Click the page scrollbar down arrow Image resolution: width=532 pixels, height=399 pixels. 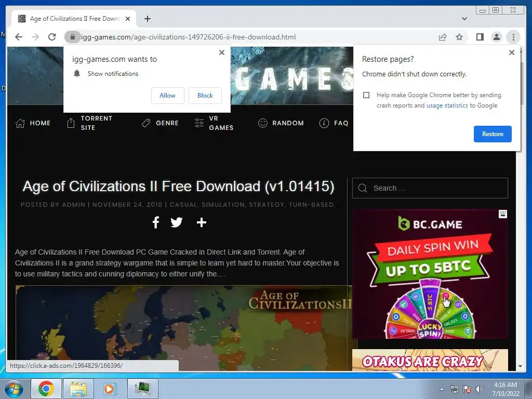[x=520, y=366]
